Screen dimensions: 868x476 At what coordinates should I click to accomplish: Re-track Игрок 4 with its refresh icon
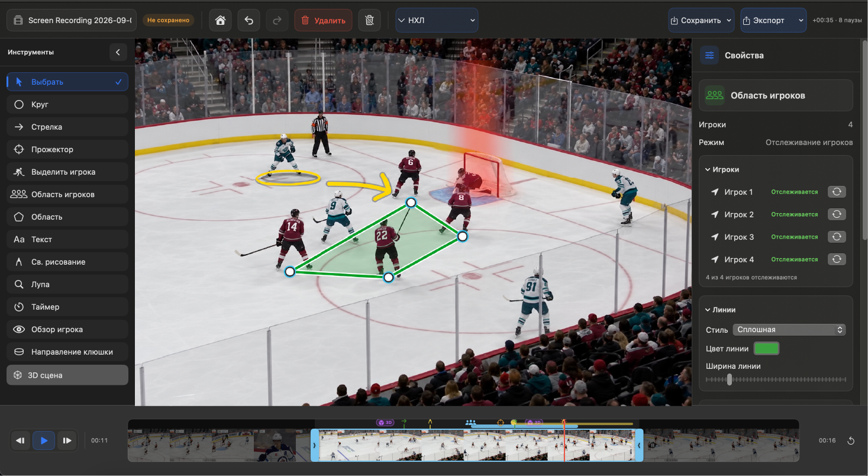[x=837, y=259]
